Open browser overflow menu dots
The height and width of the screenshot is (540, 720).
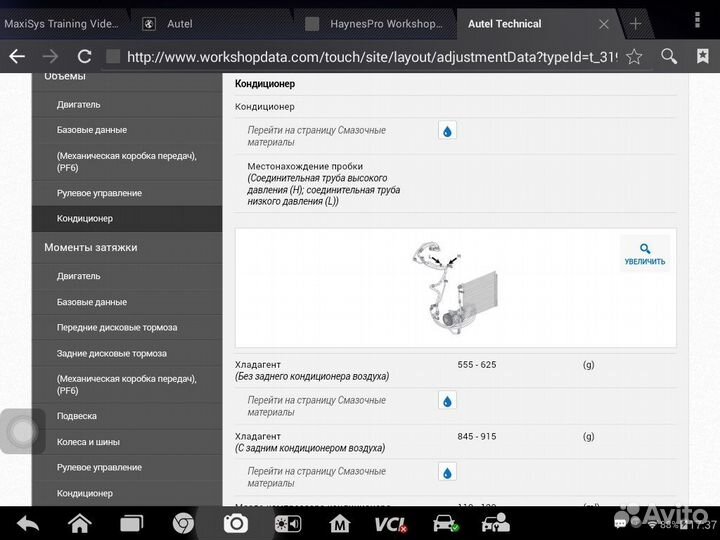point(697,20)
